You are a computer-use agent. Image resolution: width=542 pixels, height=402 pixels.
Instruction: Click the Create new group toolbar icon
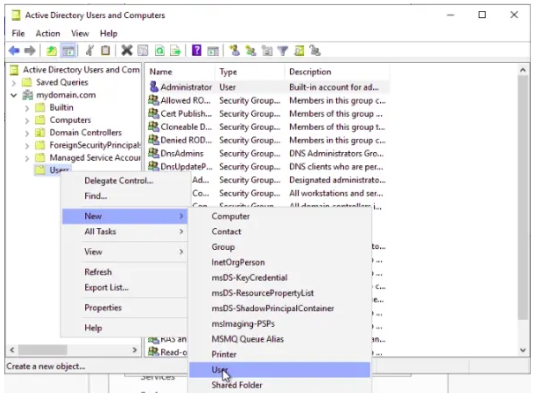pyautogui.click(x=251, y=50)
